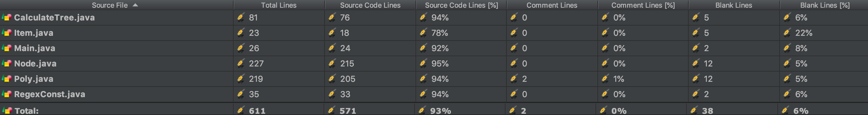Click the Comment Lines column header
This screenshot has height=115, width=868.
(x=552, y=5)
